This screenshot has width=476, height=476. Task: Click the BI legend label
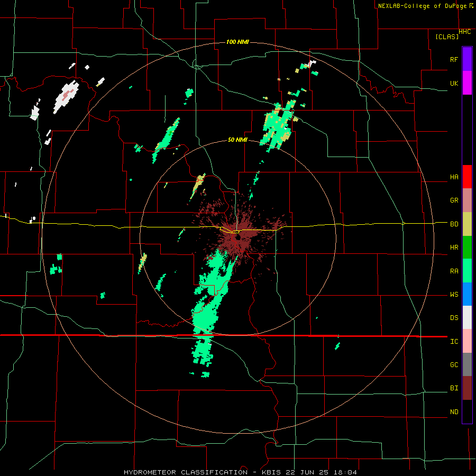point(454,388)
